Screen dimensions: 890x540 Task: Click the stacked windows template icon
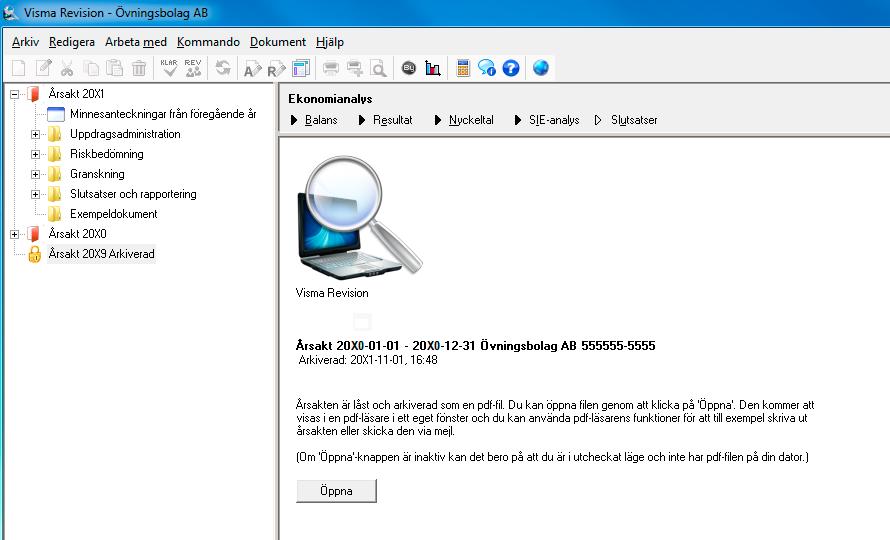coord(301,68)
